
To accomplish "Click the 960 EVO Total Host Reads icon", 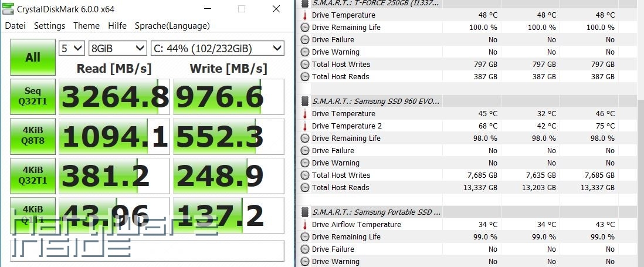I will pos(304,188).
